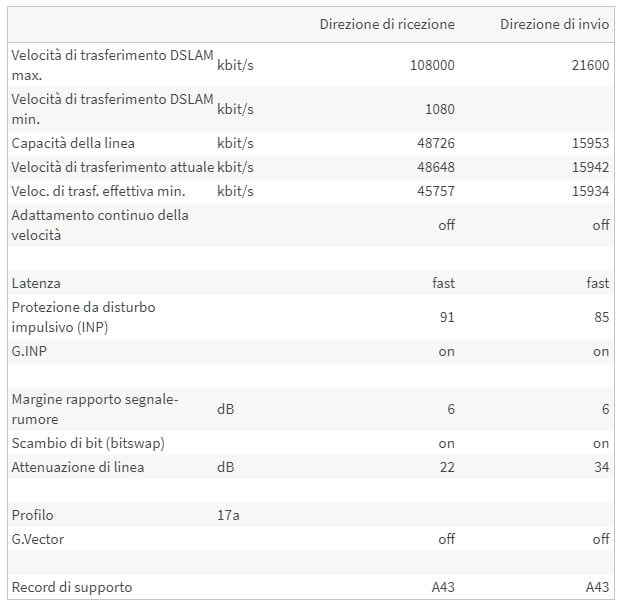Click the "Scambio di bit (bitswap)" label
Image resolution: width=619 pixels, height=604 pixels.
pos(88,443)
